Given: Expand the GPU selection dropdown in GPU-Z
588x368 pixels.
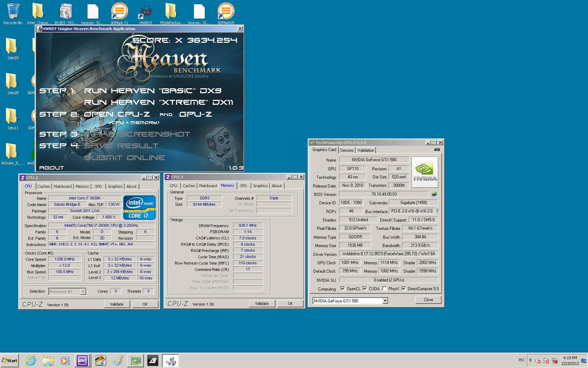Looking at the screenshot, I should [x=385, y=301].
